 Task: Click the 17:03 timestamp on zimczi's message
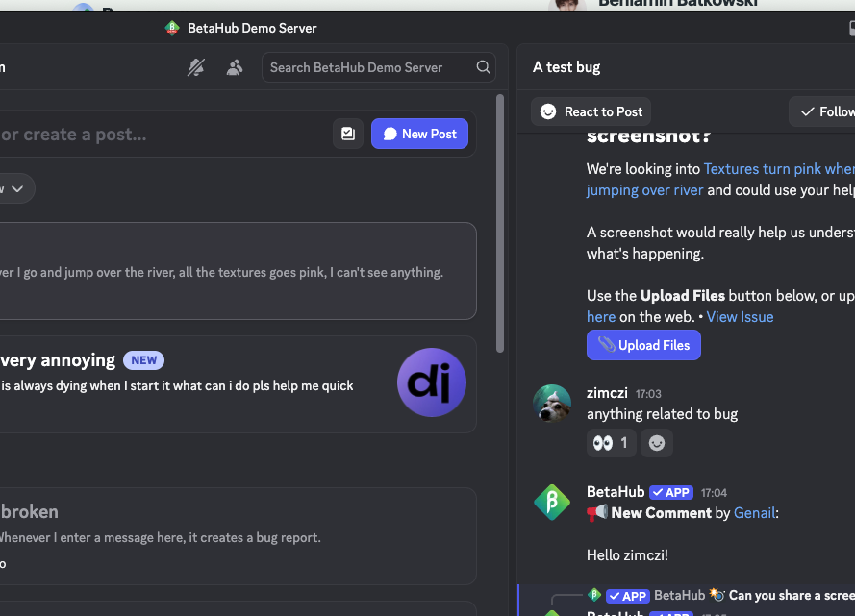[x=648, y=394]
